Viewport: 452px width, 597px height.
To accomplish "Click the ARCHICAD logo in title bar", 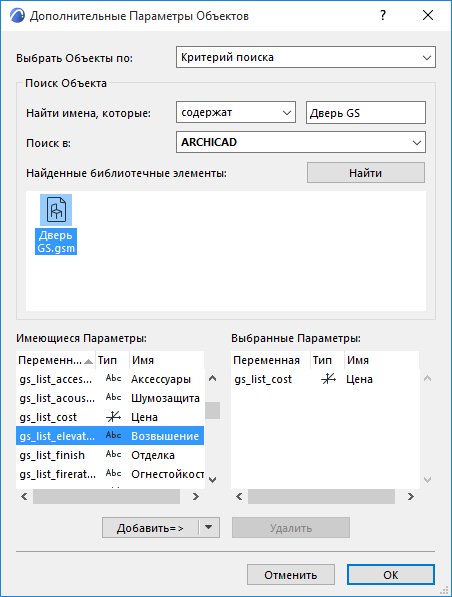I will (17, 16).
